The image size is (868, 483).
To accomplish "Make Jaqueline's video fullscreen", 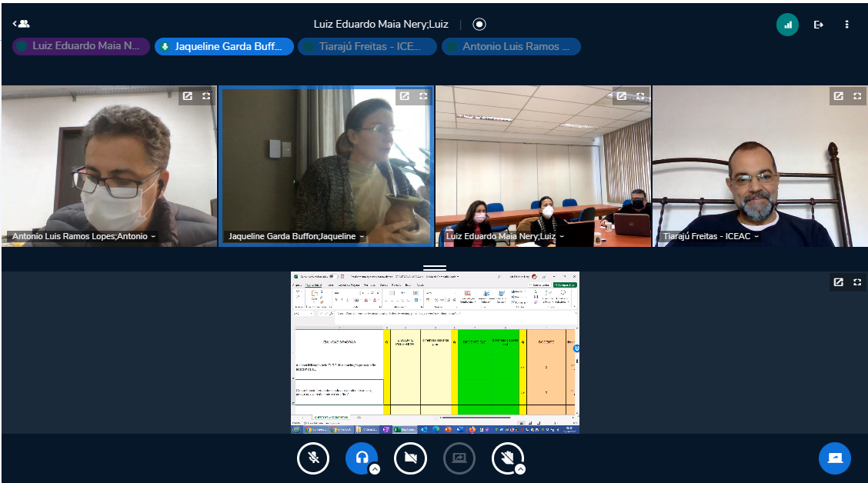I will 423,96.
